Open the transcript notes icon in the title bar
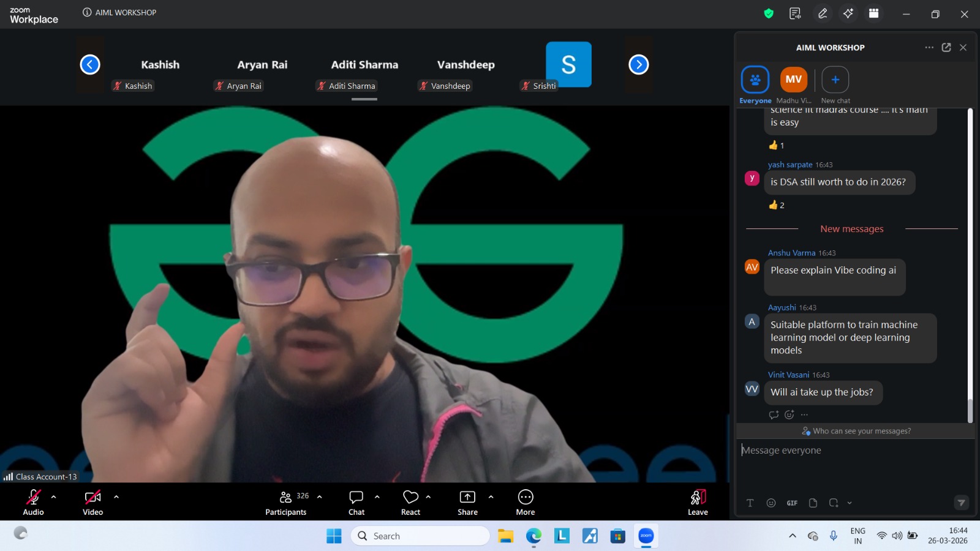Screen dimensions: 980x551 pyautogui.click(x=795, y=13)
